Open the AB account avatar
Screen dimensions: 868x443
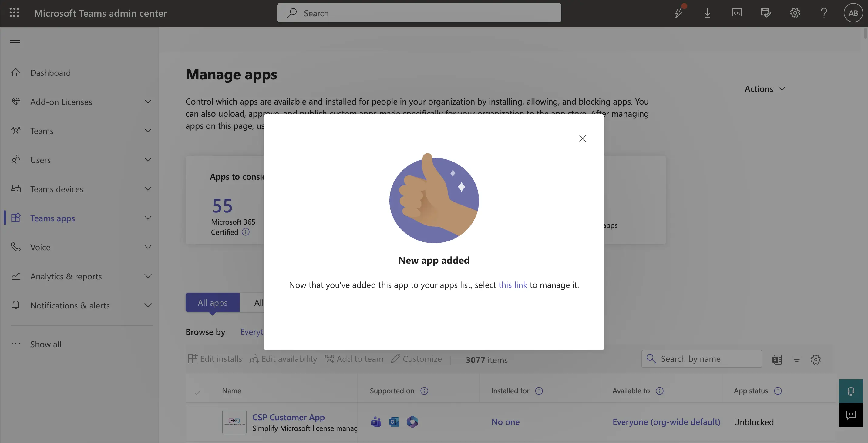point(853,13)
